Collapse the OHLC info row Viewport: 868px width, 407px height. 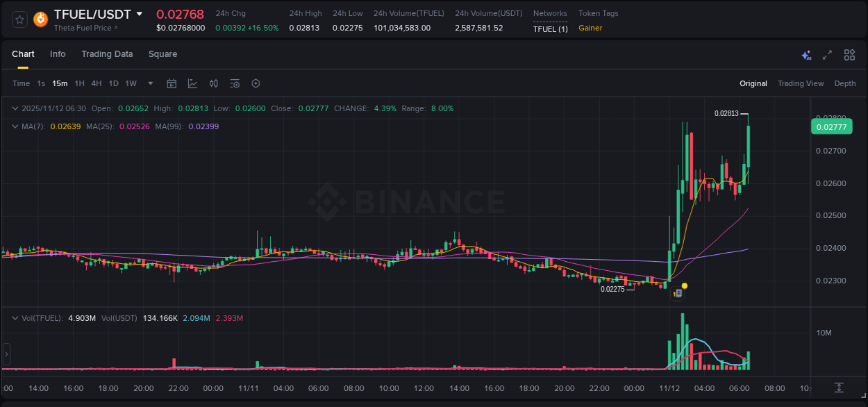click(x=15, y=108)
